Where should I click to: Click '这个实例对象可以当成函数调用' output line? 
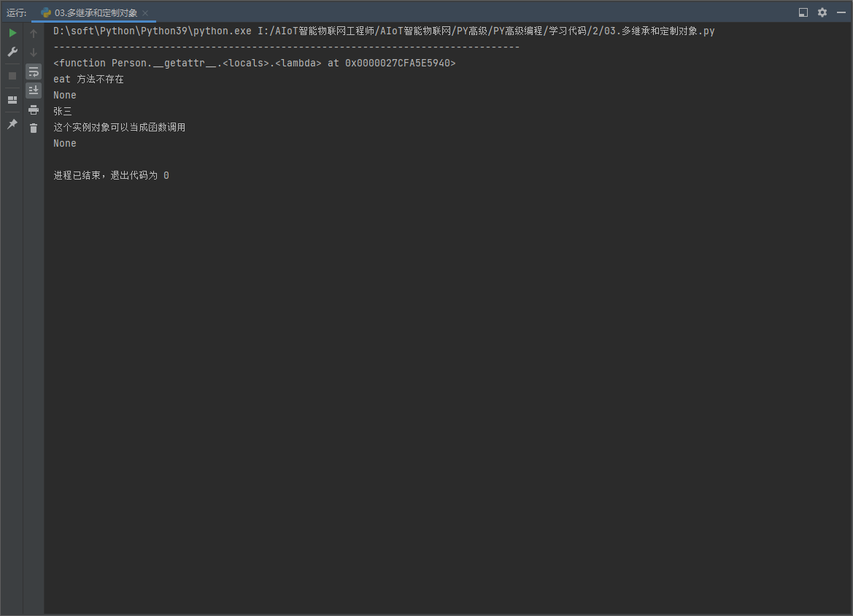pos(119,127)
